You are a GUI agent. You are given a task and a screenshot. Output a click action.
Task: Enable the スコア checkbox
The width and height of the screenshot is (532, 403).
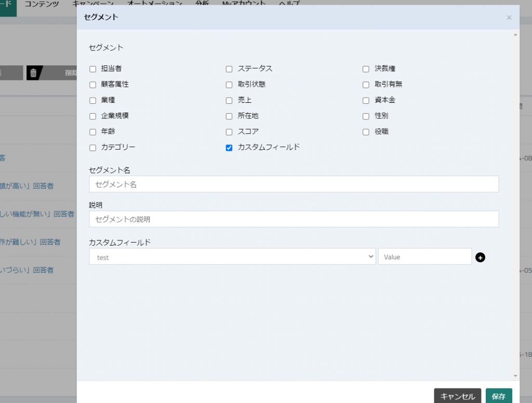pos(229,132)
